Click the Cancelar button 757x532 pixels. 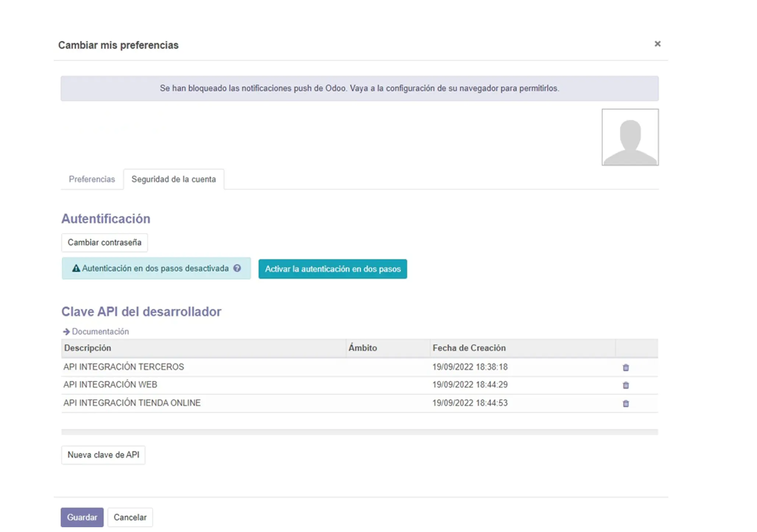pos(130,517)
